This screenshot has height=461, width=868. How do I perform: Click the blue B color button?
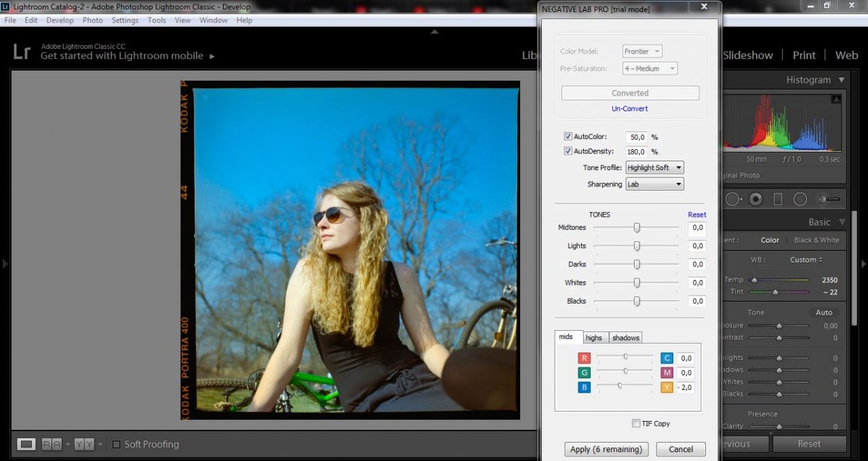coord(584,388)
